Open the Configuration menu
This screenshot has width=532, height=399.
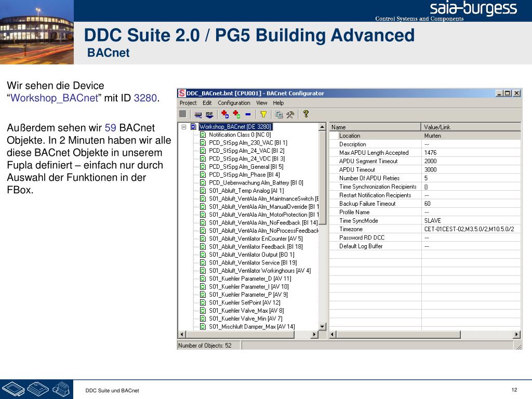(x=234, y=103)
